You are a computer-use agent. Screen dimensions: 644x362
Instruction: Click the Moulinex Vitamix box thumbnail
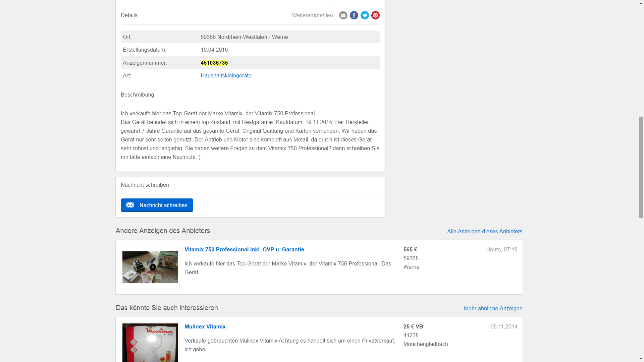tap(150, 342)
